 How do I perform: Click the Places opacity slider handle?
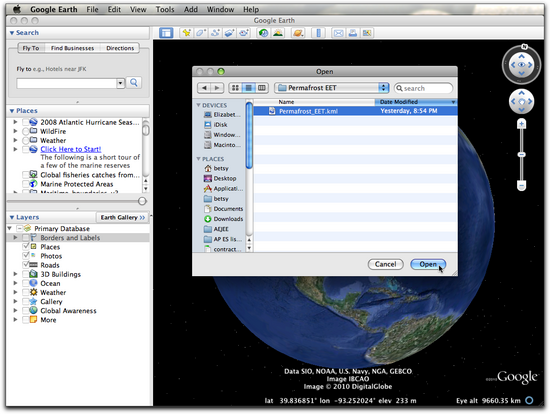(142, 201)
